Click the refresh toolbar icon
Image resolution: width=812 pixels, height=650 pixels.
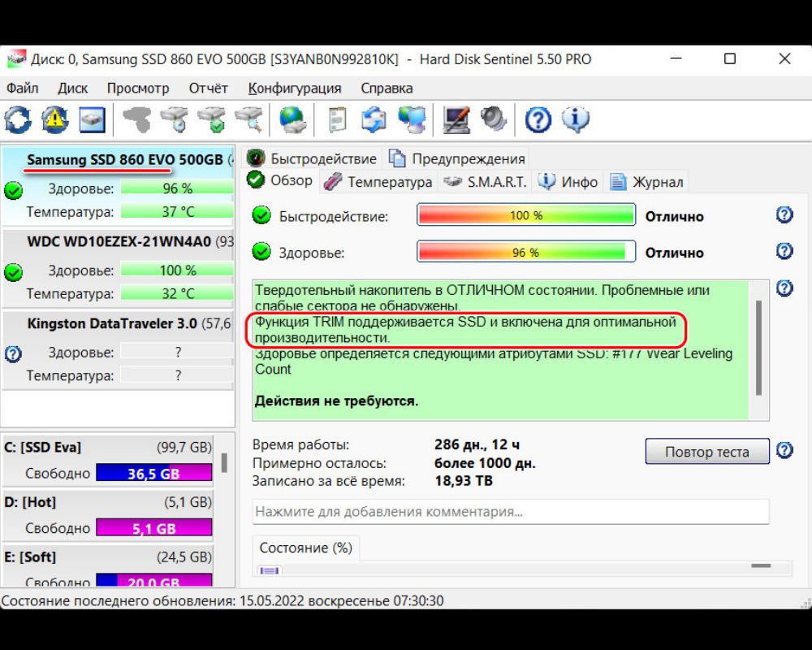[18, 119]
